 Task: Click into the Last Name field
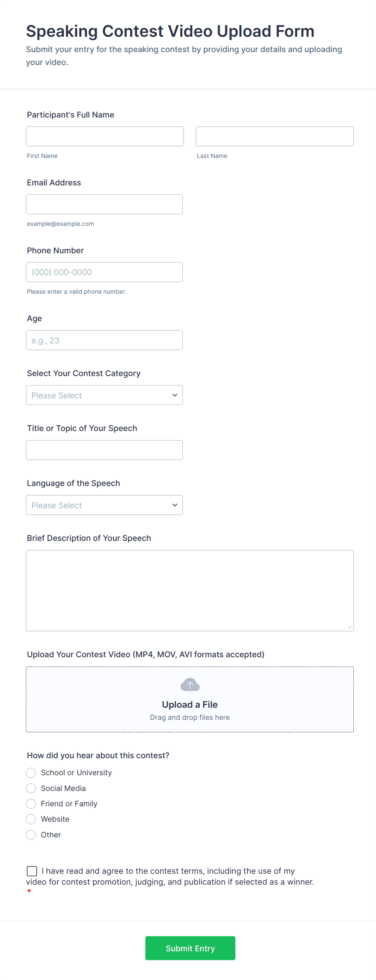275,136
